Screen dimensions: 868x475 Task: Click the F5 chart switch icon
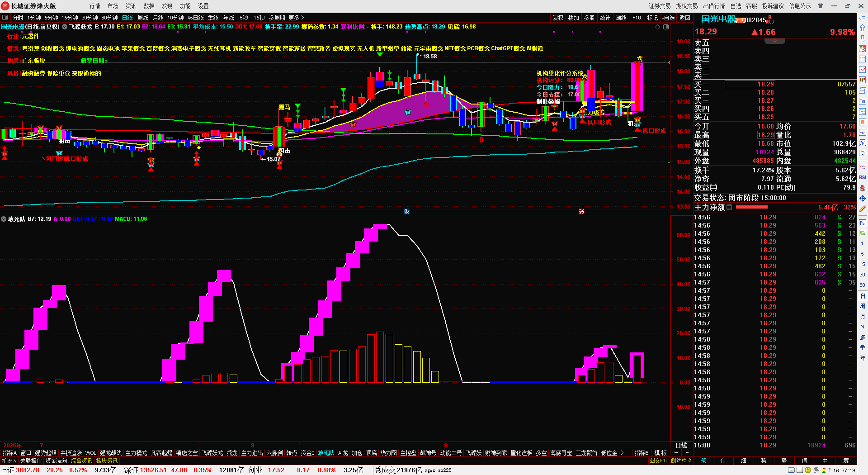(x=863, y=223)
